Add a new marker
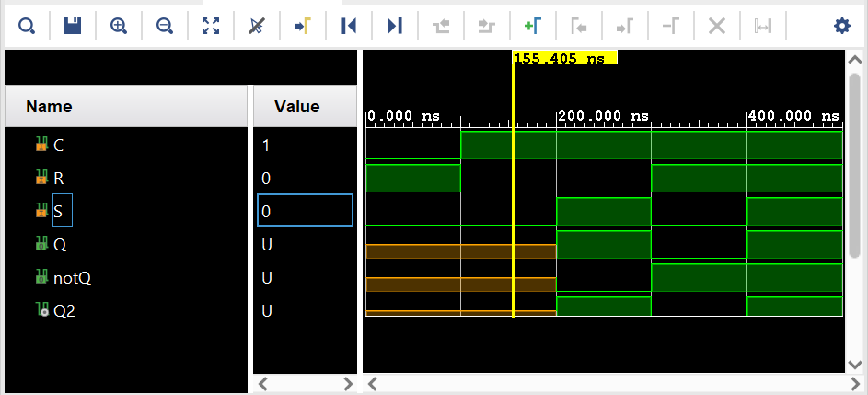Image resolution: width=868 pixels, height=395 pixels. tap(533, 26)
